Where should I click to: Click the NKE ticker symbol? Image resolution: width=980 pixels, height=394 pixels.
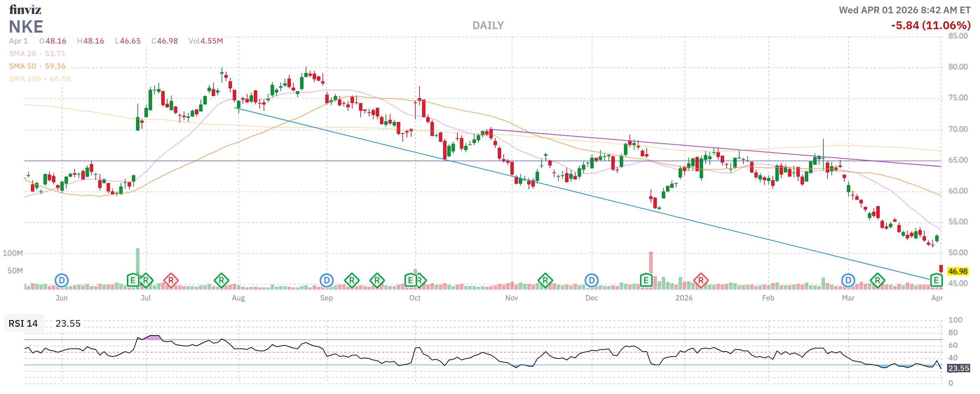click(x=26, y=27)
